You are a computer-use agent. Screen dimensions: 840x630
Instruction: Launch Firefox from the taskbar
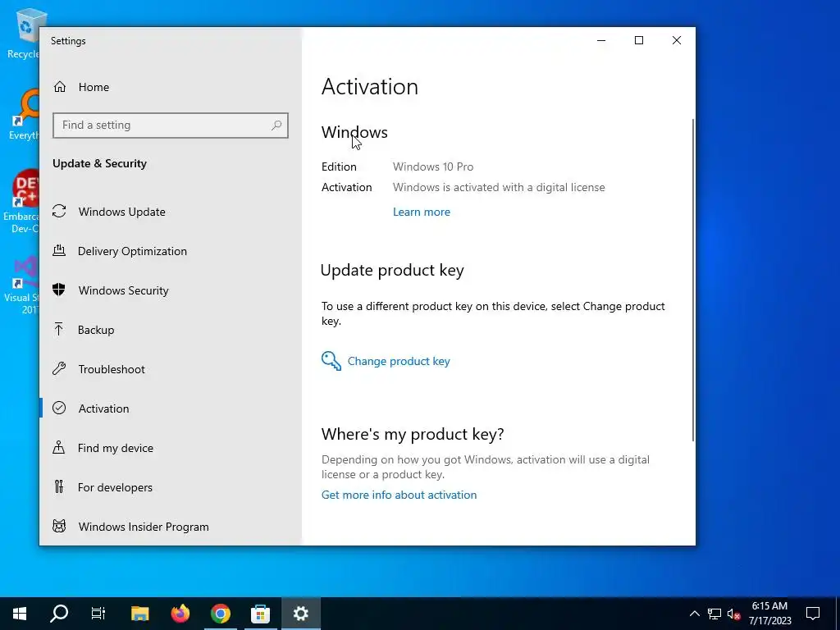tap(180, 614)
